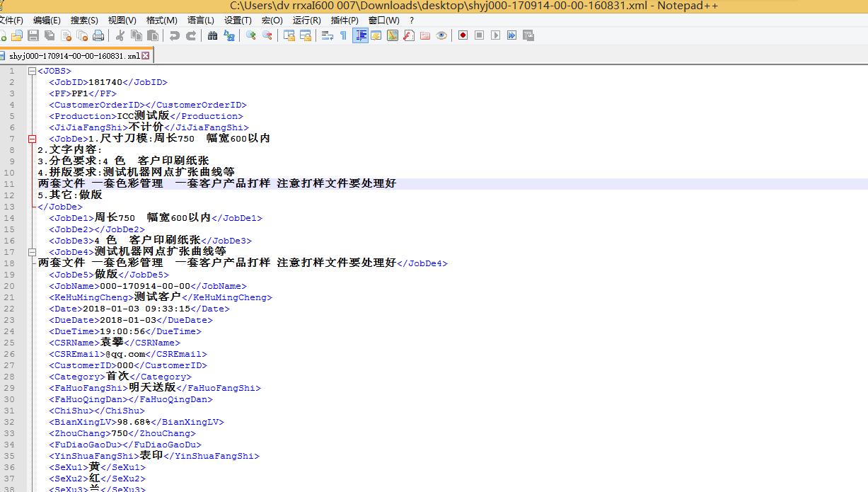Image resolution: width=868 pixels, height=492 pixels.
Task: Open the 编辑(E) menu
Action: (47, 20)
